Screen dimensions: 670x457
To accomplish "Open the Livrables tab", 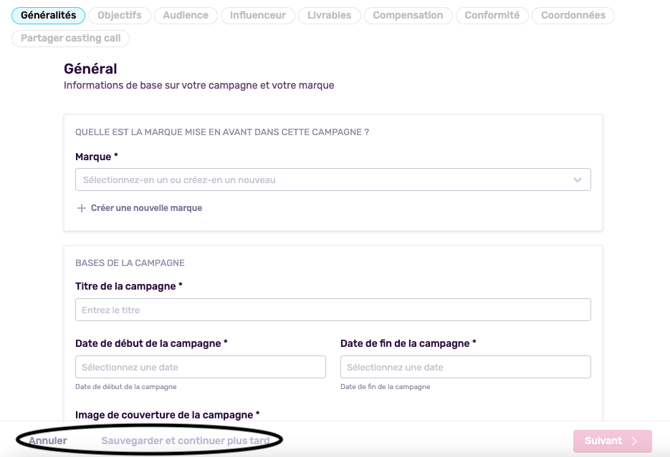I will 329,15.
